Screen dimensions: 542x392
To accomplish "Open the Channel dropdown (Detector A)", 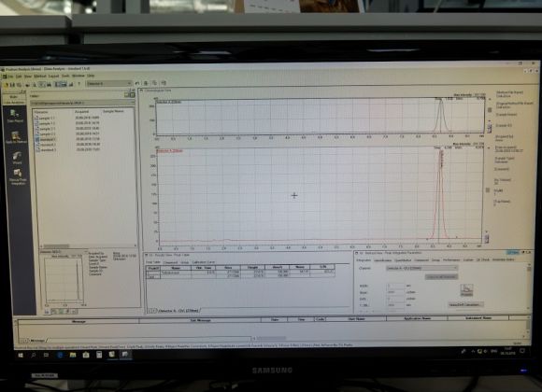I will point(421,268).
